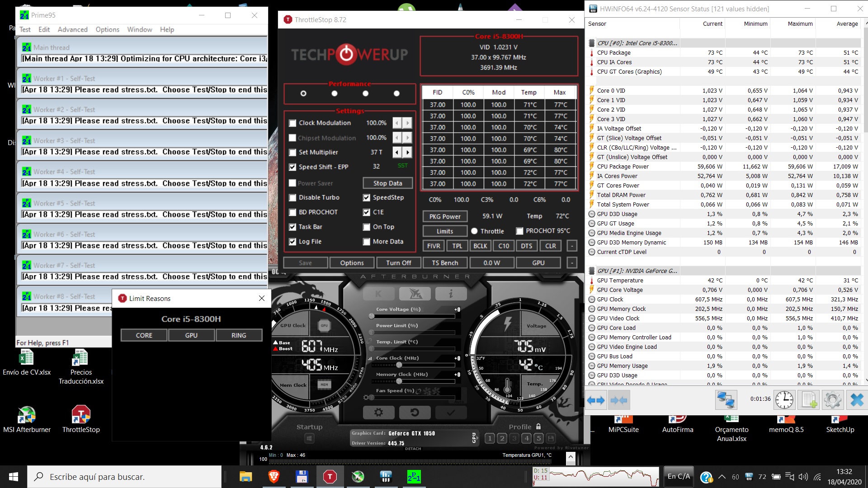The image size is (868, 488).
Task: Open the Afterburner information 'i' button
Action: [451, 294]
